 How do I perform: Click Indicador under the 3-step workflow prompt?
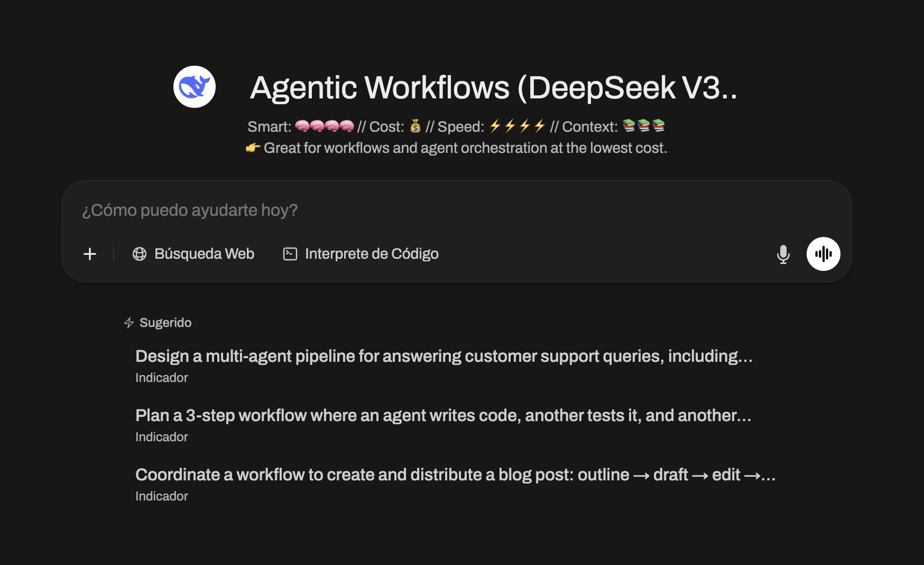(162, 437)
